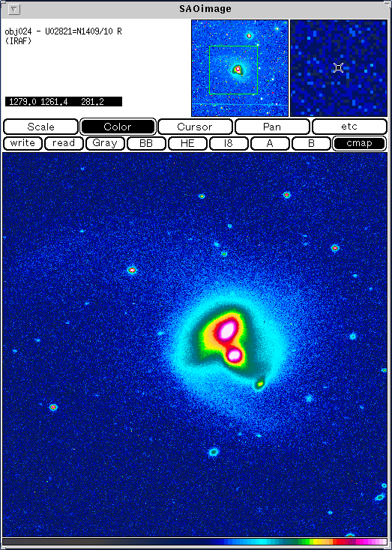Choose the BB colormap
The width and height of the screenshot is (392, 550).
pyautogui.click(x=146, y=143)
